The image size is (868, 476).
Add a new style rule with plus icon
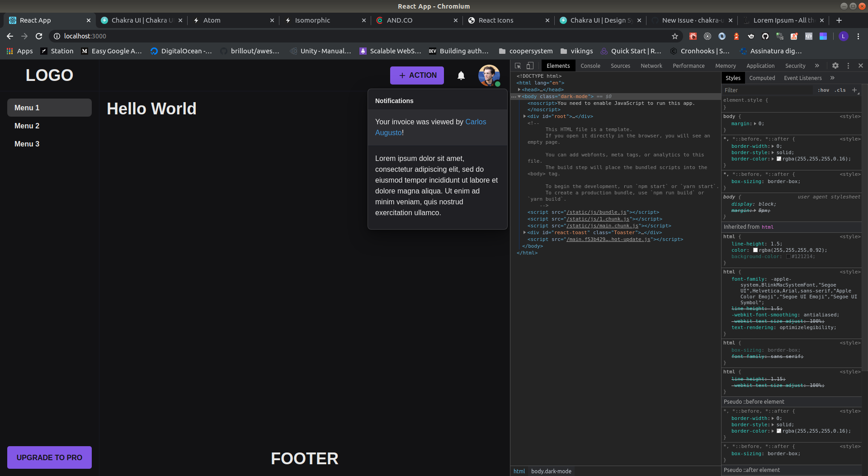click(x=854, y=90)
